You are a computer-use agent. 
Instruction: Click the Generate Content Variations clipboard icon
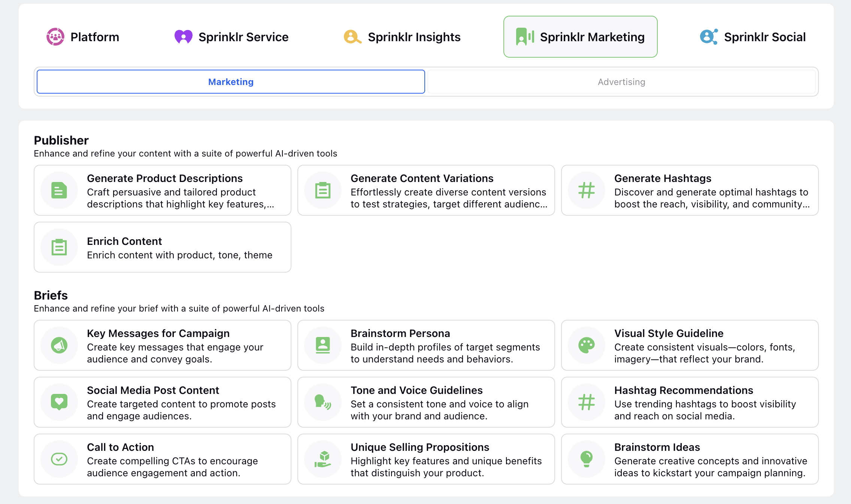click(x=323, y=190)
